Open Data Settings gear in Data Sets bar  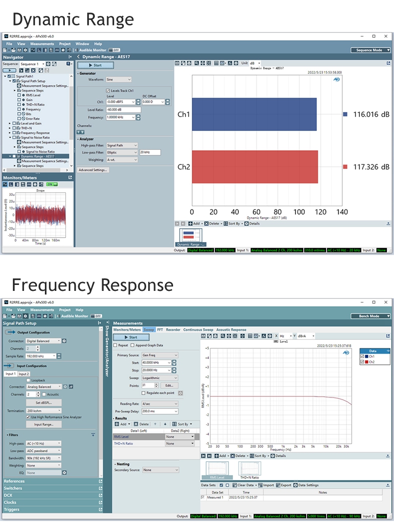pos(296,485)
